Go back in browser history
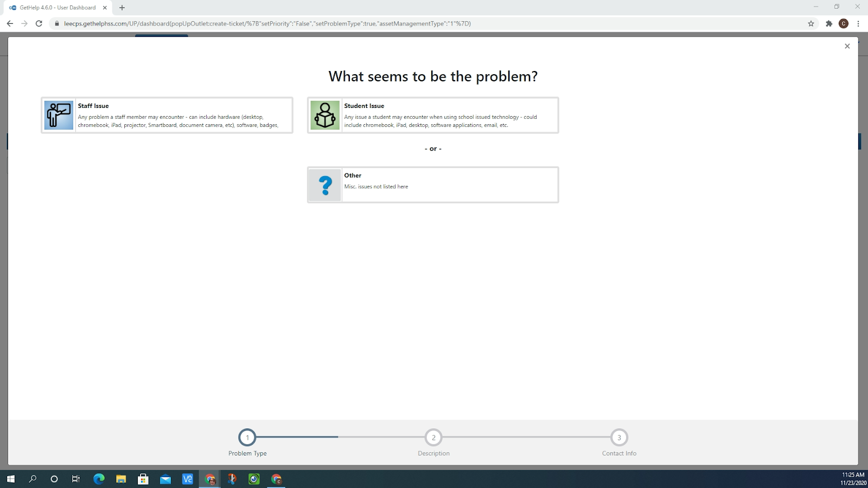868x488 pixels. [10, 23]
